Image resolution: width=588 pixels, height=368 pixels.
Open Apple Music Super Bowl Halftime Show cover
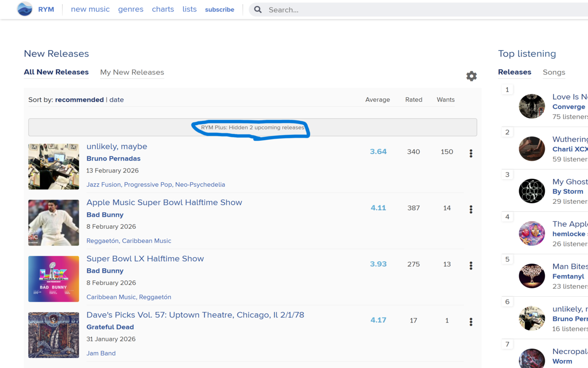(x=54, y=223)
